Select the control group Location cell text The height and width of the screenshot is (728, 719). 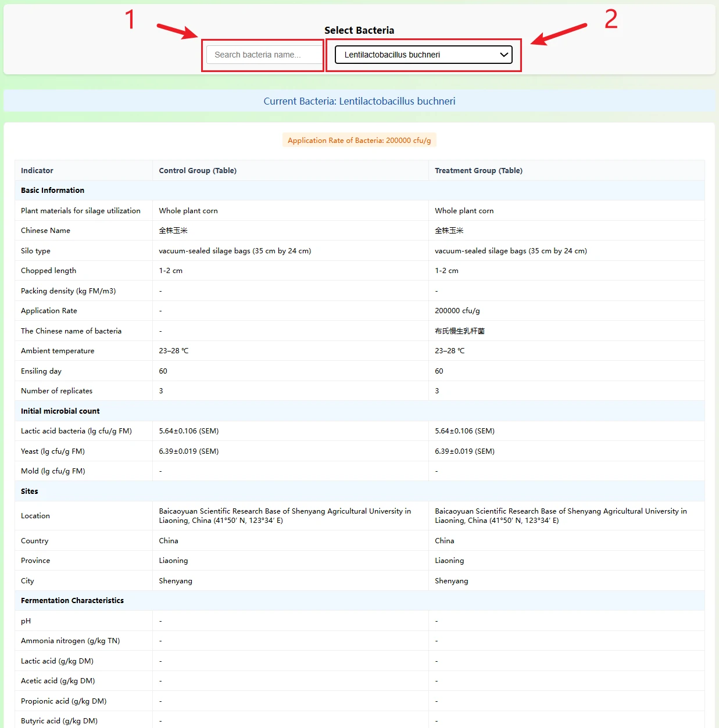pos(285,516)
